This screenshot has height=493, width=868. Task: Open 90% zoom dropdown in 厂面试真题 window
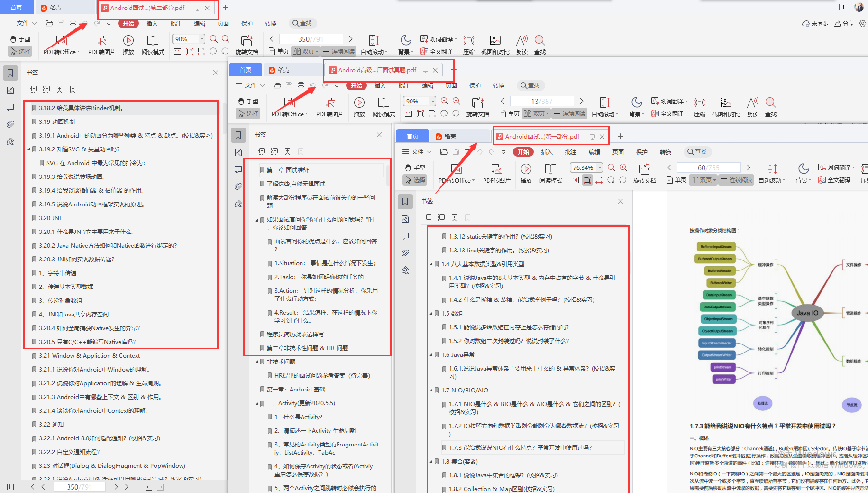click(433, 101)
